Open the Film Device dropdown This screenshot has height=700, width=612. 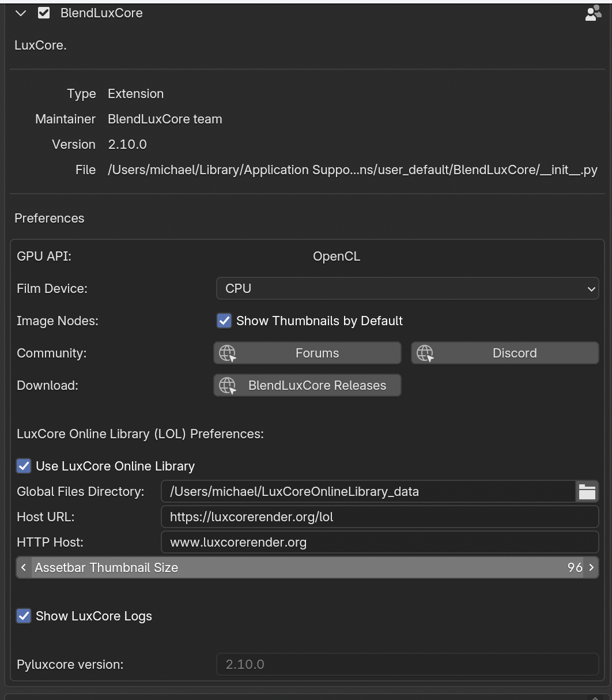click(x=407, y=289)
